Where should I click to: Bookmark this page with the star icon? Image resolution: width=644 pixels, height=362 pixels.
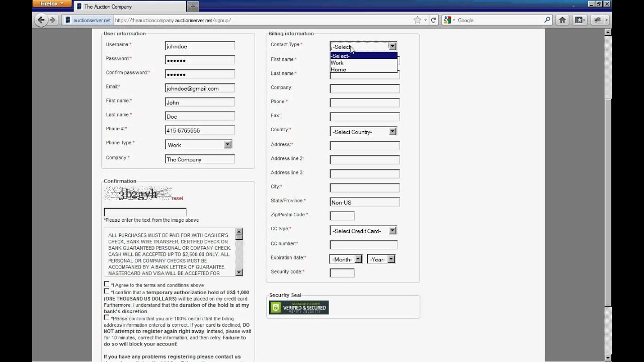click(x=417, y=20)
